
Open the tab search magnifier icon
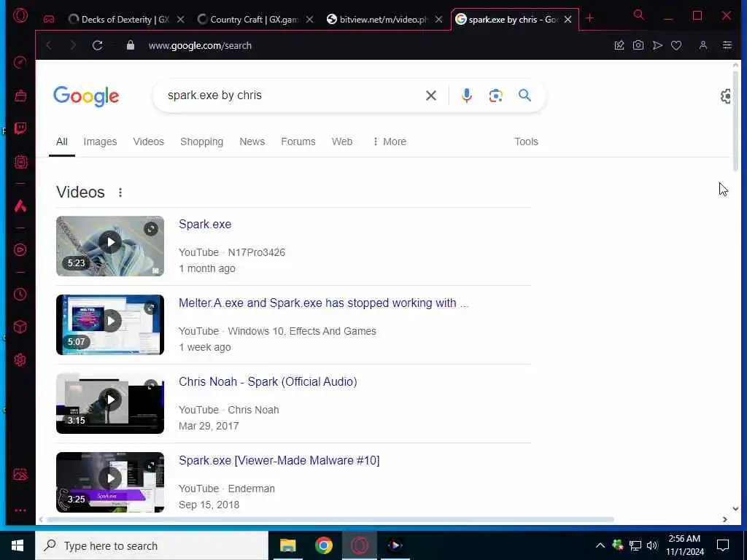639,15
